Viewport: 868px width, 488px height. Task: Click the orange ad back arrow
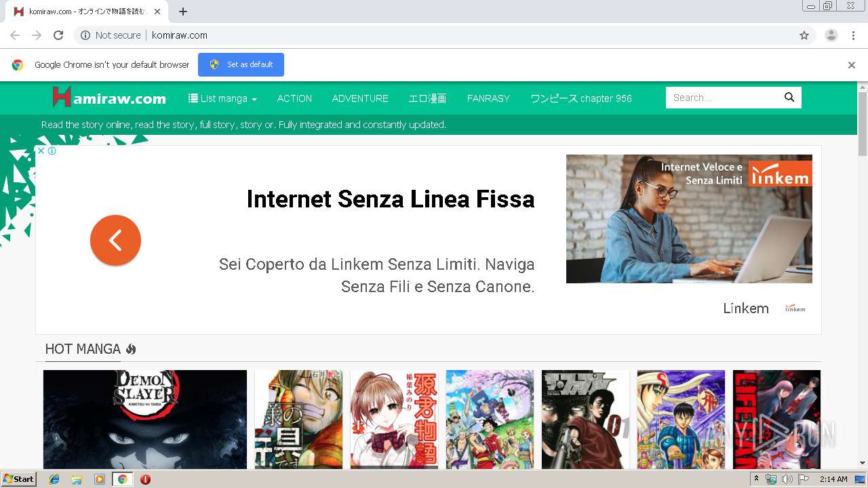tap(115, 240)
